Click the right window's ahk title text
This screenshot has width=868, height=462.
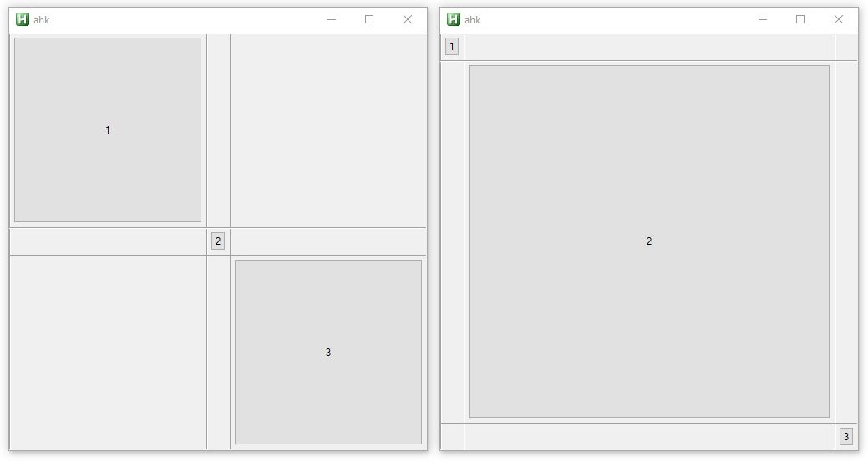pyautogui.click(x=473, y=20)
